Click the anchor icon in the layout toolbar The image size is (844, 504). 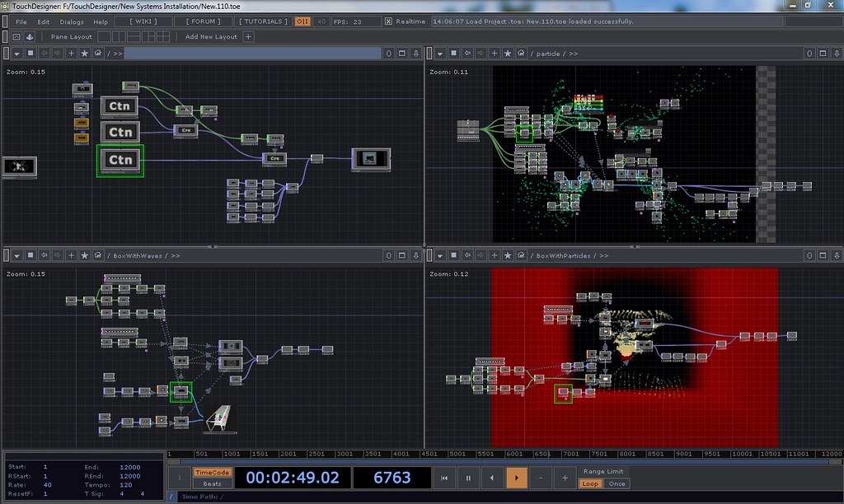(30, 37)
